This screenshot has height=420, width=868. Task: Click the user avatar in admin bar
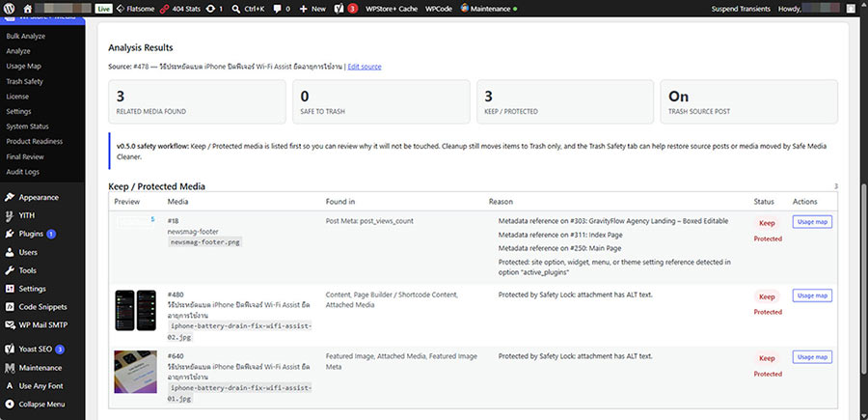click(851, 9)
